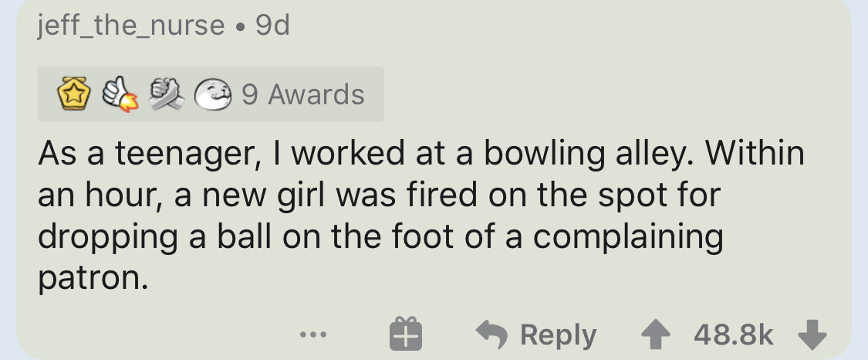The height and width of the screenshot is (360, 868).
Task: Click the wholesome seal award icon
Action: [213, 94]
